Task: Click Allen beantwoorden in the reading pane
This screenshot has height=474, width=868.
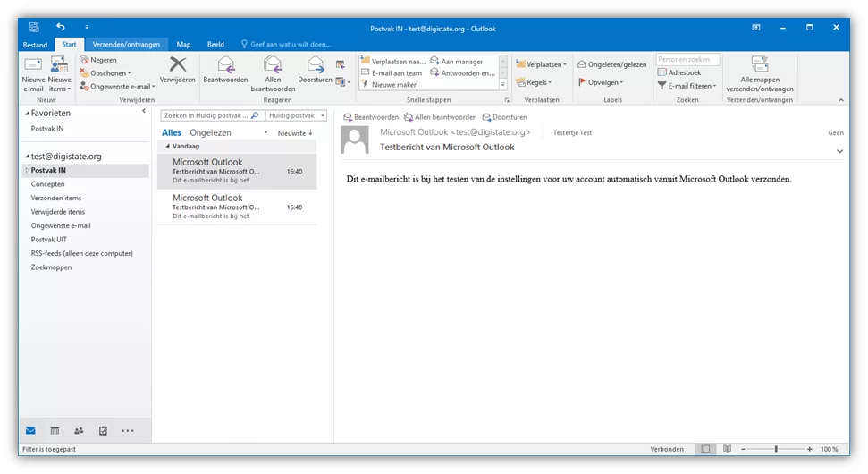Action: [440, 117]
